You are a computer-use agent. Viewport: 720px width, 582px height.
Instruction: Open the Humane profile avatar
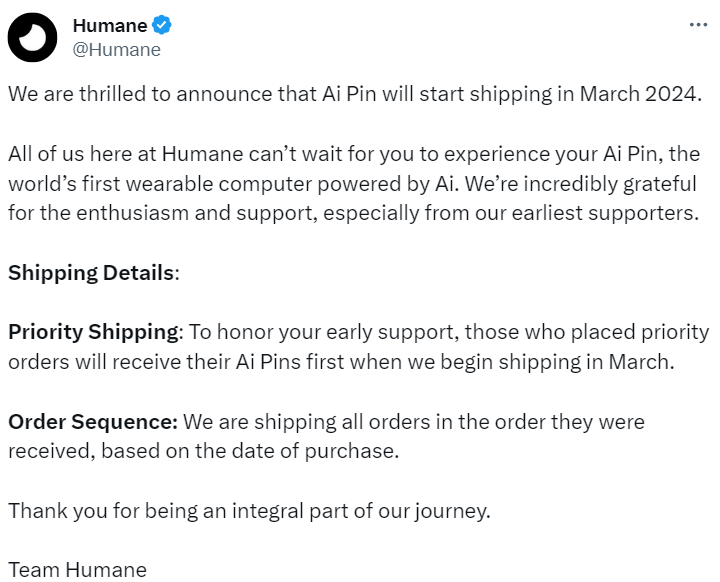pyautogui.click(x=32, y=37)
